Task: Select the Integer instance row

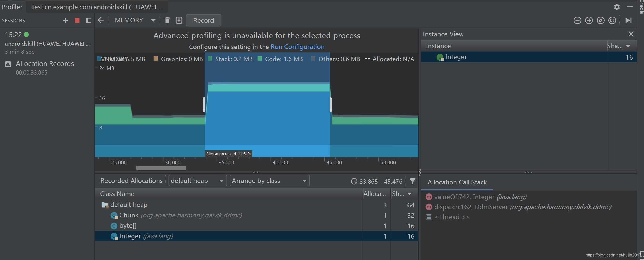Action: pos(529,57)
